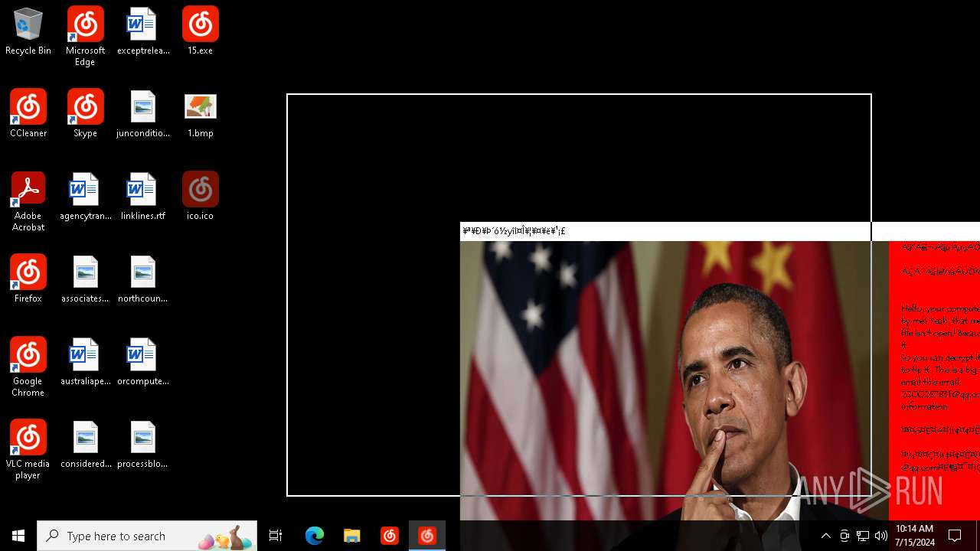Open the notification center icon
The height and width of the screenshot is (551, 980).
click(955, 536)
